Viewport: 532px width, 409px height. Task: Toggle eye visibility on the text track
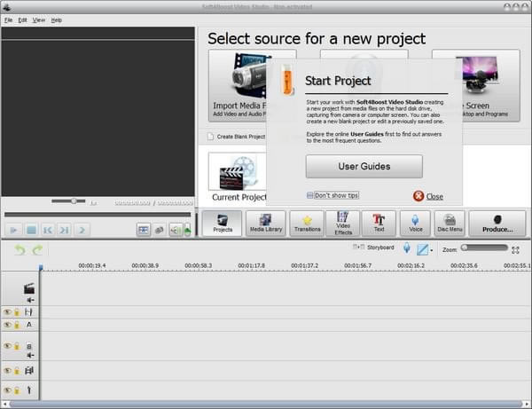(x=7, y=326)
